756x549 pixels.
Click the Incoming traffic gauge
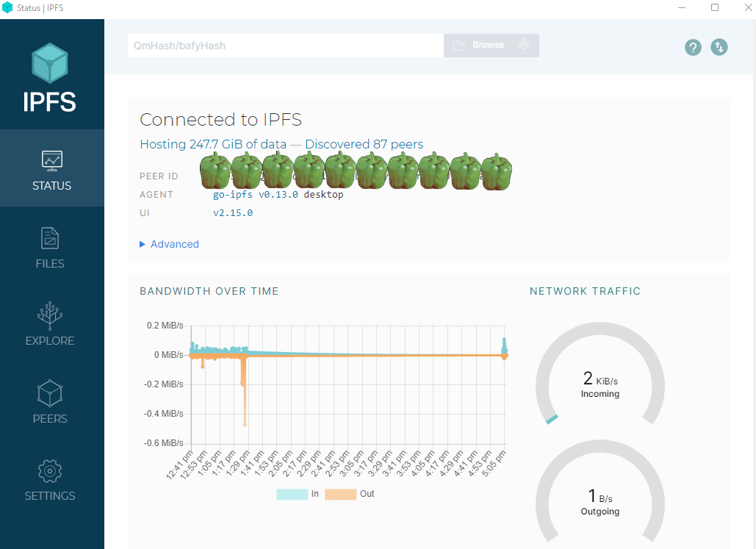click(600, 374)
